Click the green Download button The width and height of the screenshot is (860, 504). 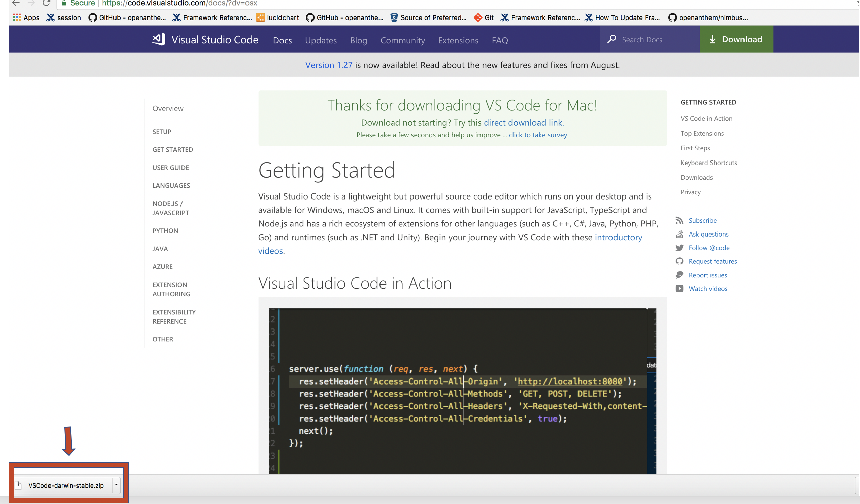coord(737,39)
